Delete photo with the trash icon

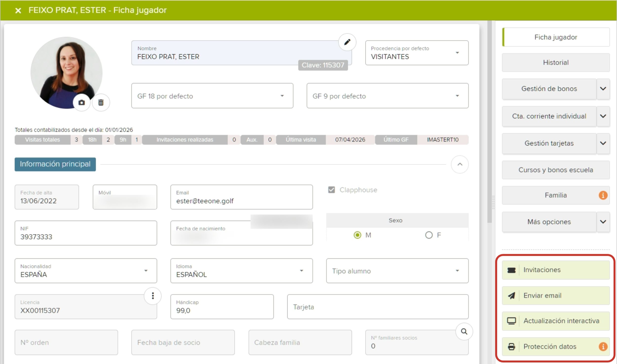point(101,103)
